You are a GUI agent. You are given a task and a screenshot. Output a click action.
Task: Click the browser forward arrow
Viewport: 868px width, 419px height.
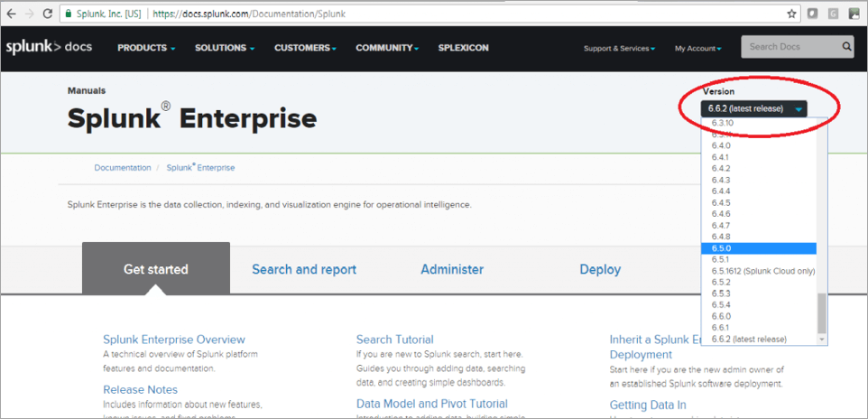(29, 14)
